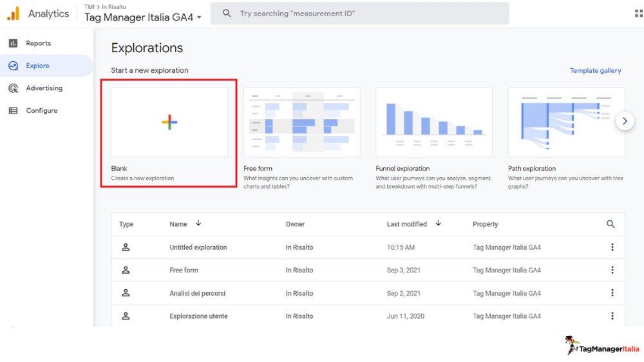Open the Tag Manager Italia GA4 property selector
Viewport: 644px width, 362px height.
(x=142, y=17)
